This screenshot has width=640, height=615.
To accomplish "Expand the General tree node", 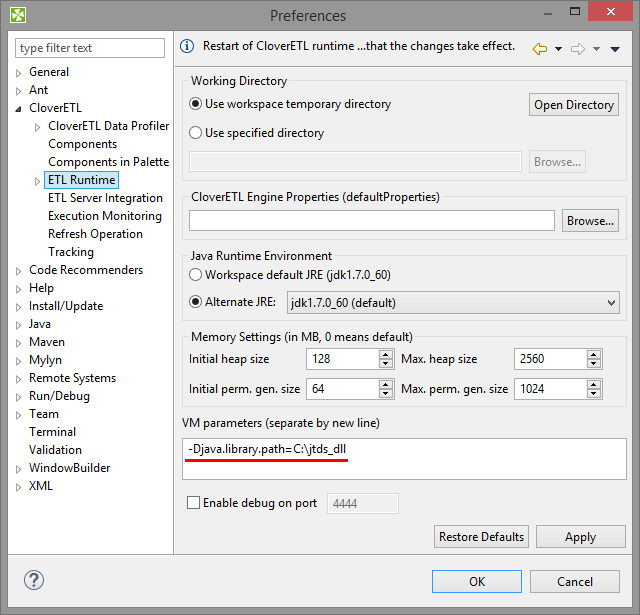I will click(18, 73).
